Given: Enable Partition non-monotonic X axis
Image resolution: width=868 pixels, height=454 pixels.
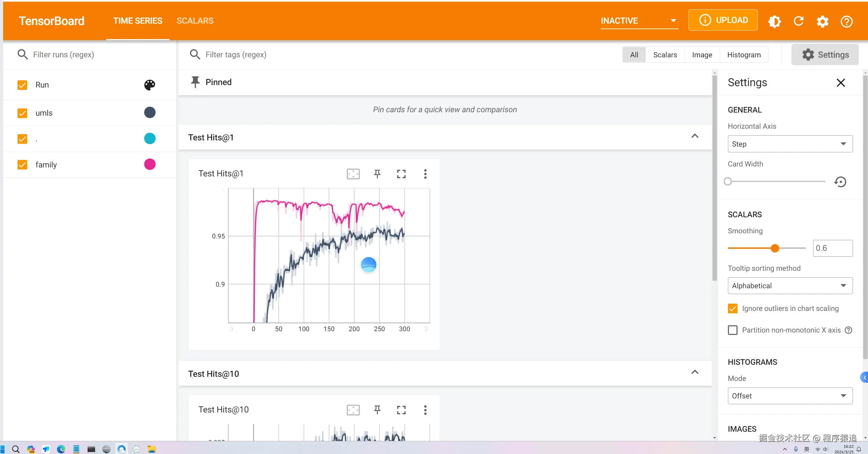Looking at the screenshot, I should click(732, 330).
